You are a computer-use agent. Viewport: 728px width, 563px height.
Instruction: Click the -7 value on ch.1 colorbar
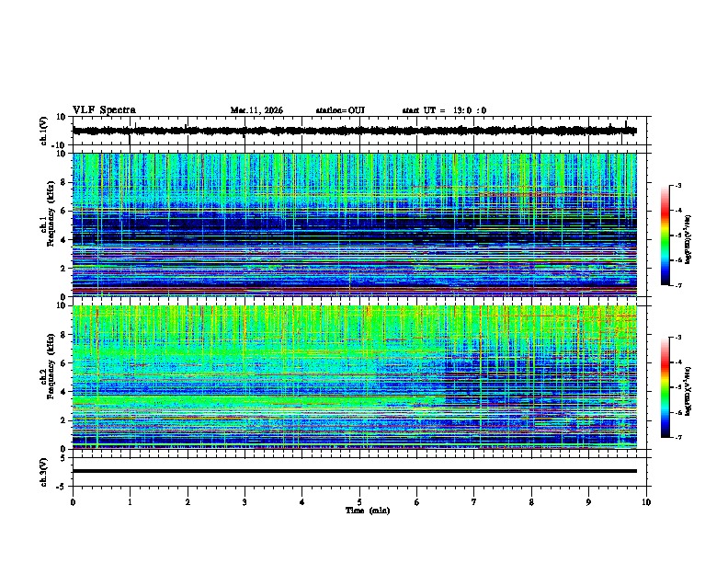(x=677, y=285)
